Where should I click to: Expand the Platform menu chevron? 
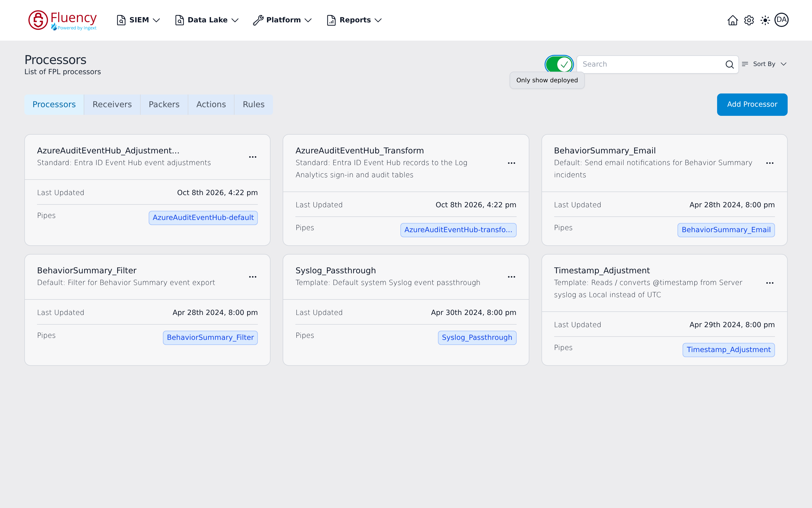[x=308, y=20]
